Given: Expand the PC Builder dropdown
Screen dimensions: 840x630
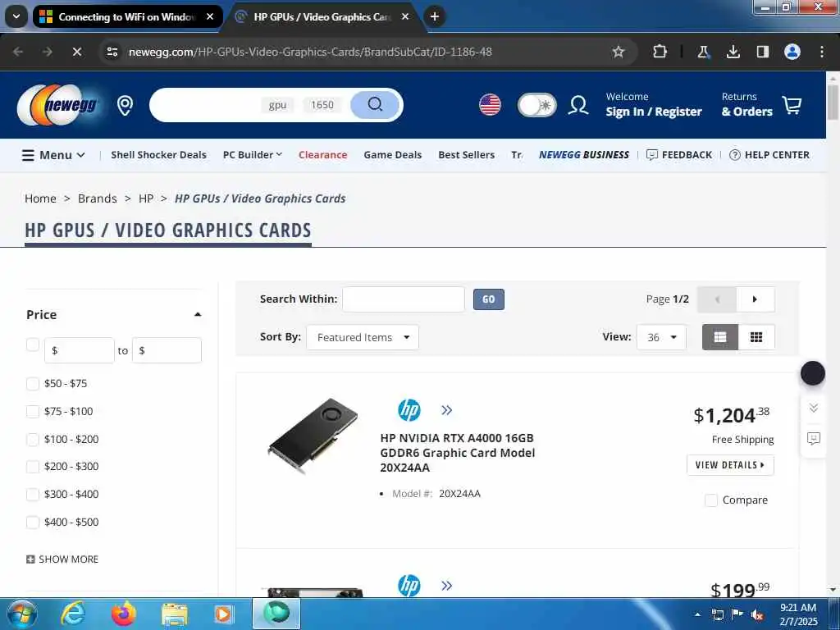Looking at the screenshot, I should pos(253,155).
